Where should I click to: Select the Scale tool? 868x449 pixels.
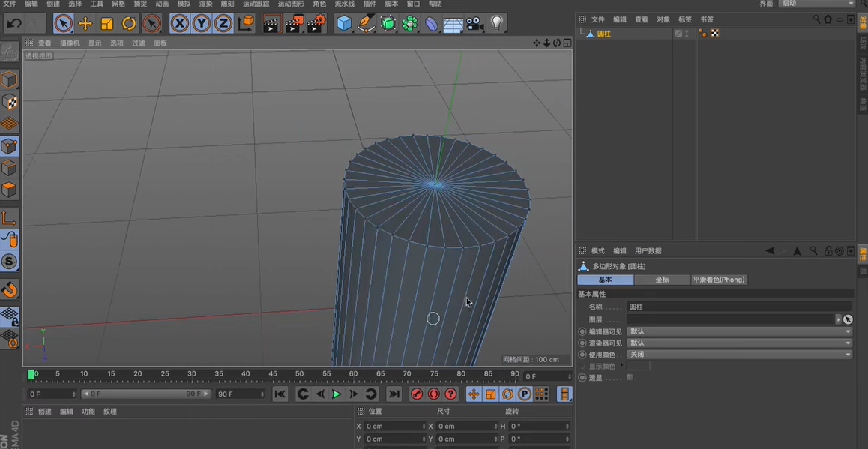(x=107, y=23)
